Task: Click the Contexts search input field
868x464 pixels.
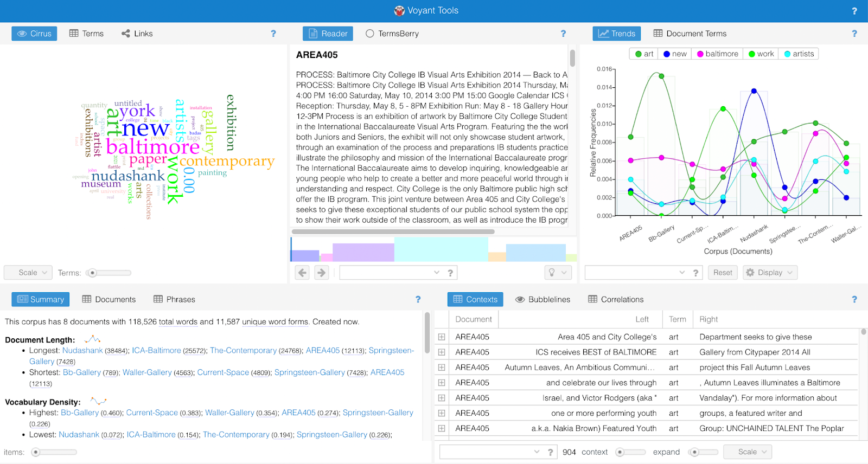Action: [x=486, y=452]
